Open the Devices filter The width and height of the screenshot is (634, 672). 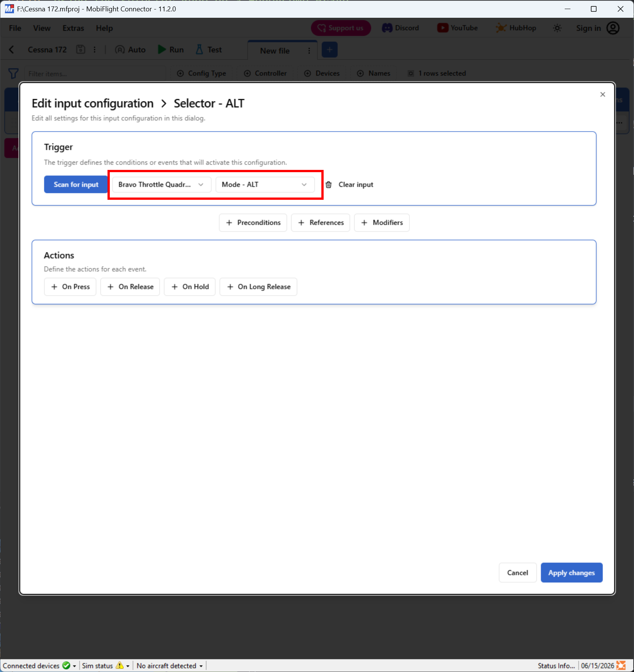point(322,73)
